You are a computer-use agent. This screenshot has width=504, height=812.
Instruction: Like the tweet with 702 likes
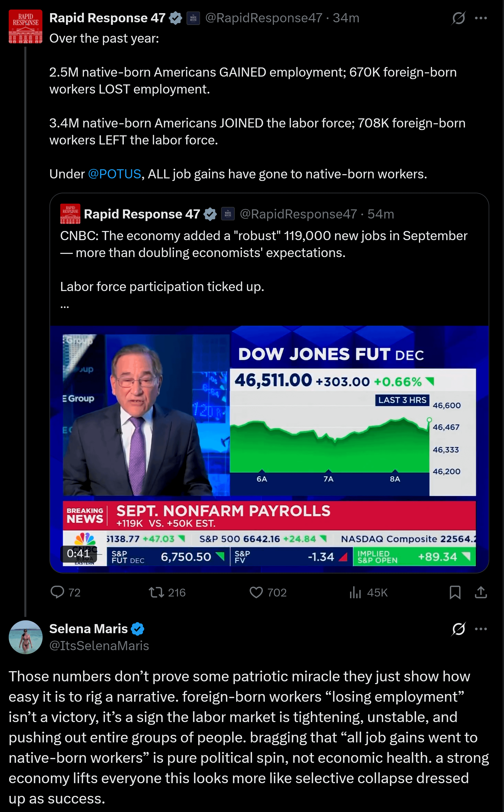(x=256, y=592)
